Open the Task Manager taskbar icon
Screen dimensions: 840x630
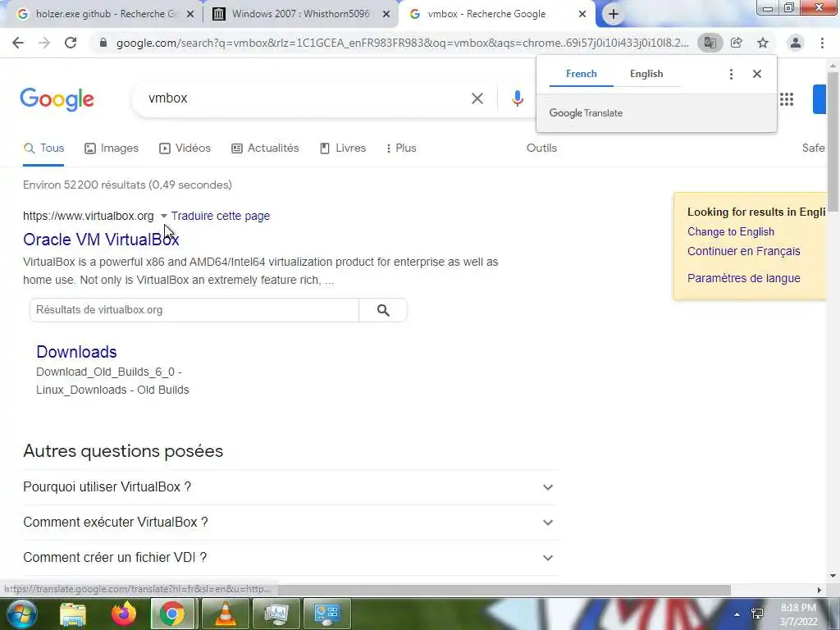click(276, 614)
